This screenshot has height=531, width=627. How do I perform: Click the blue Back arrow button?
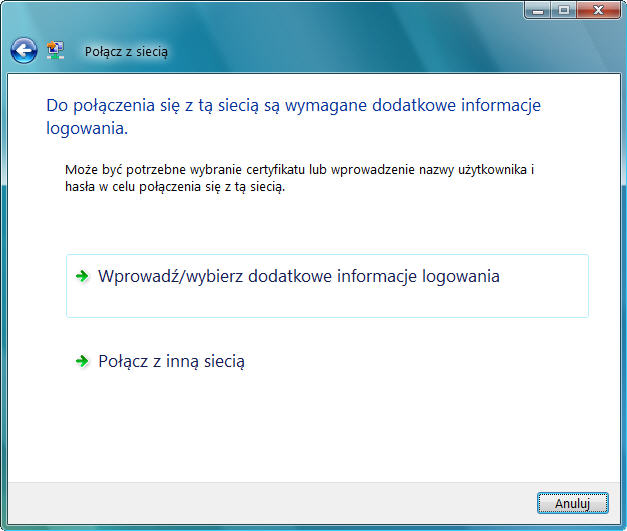24,49
